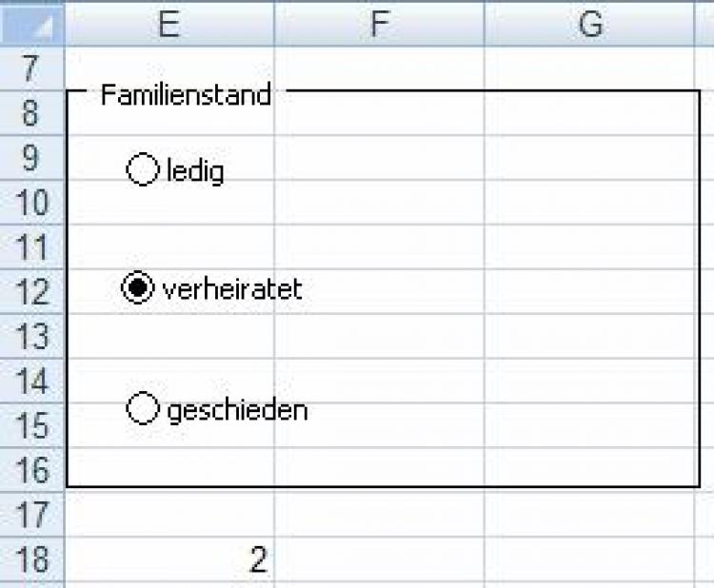
Task: Select the 'verheiratet' radio button
Action: tap(138, 287)
